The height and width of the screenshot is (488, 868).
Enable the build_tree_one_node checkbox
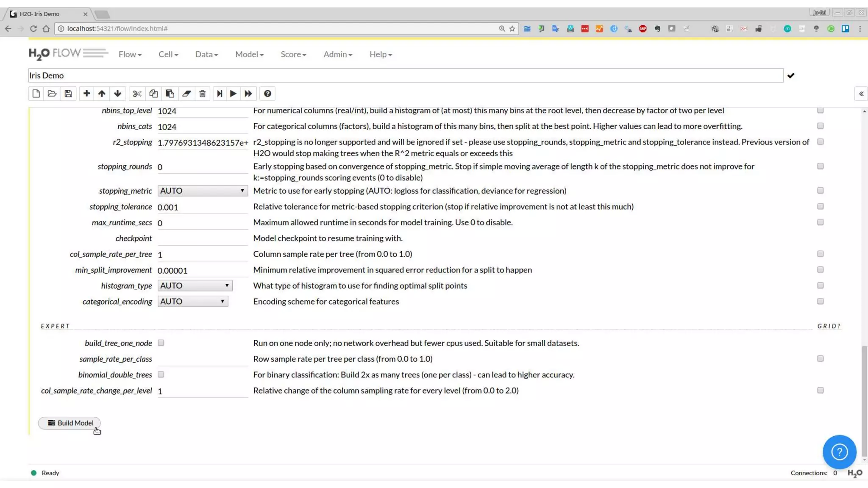pos(161,343)
